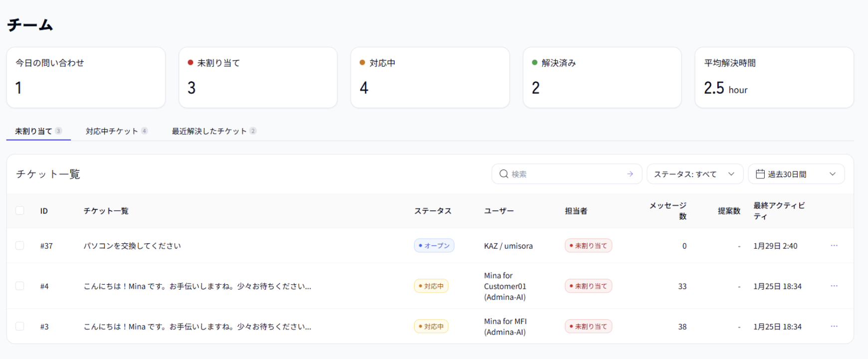Screen dimensions: 868x359
Task: Click user KAZ / umisora
Action: [508, 246]
